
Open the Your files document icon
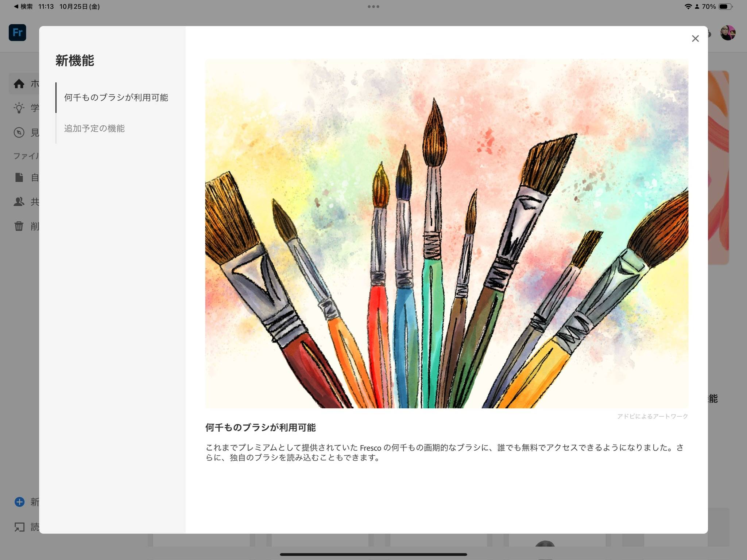point(19,178)
